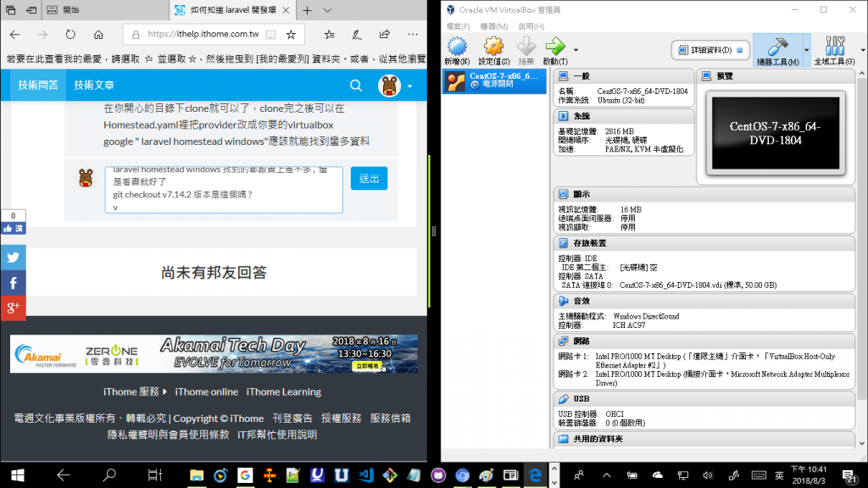Click the Add notes pen icon in Edge

[x=357, y=34]
